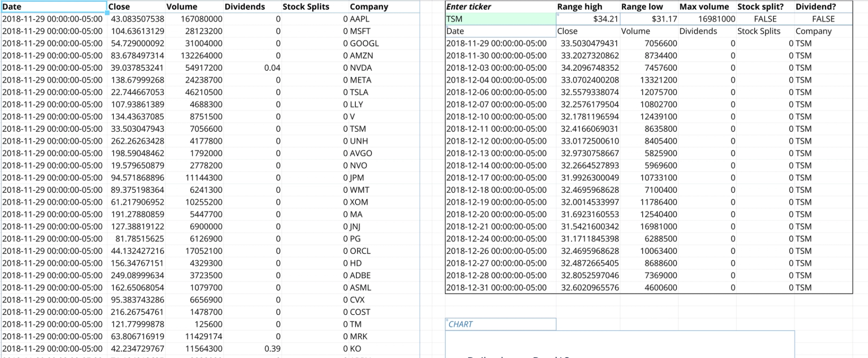This screenshot has height=358, width=868.
Task: Click TSM close value 31.1711845398
Action: click(588, 239)
